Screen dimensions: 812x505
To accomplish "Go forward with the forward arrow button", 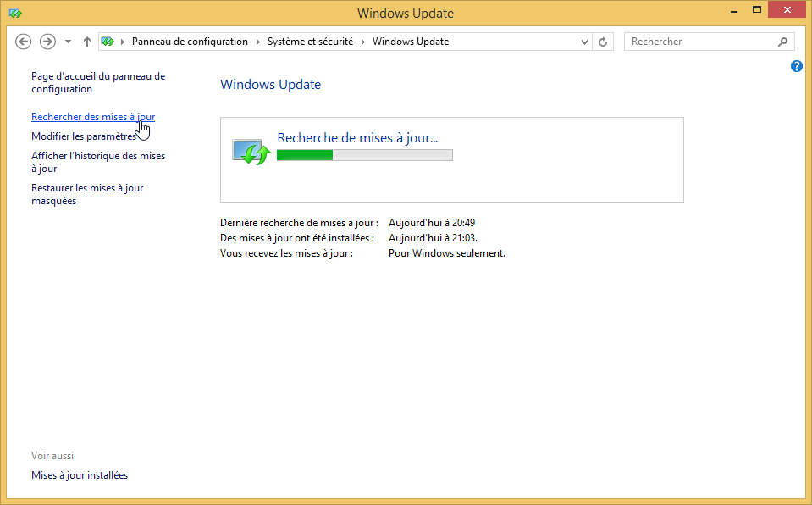I will tap(47, 42).
